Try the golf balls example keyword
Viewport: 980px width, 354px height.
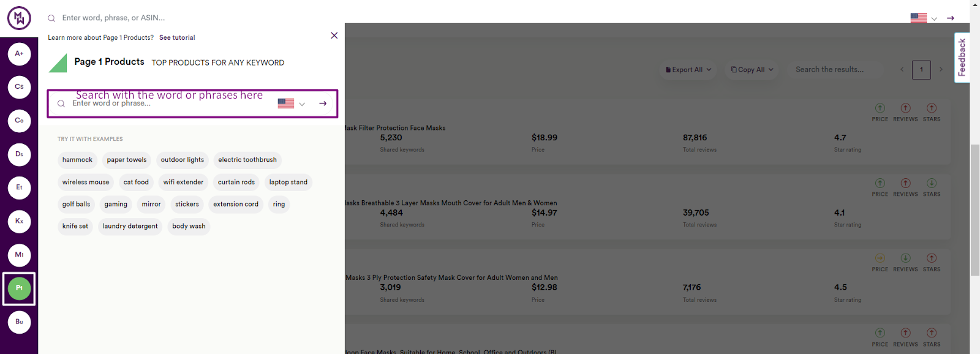coord(76,205)
